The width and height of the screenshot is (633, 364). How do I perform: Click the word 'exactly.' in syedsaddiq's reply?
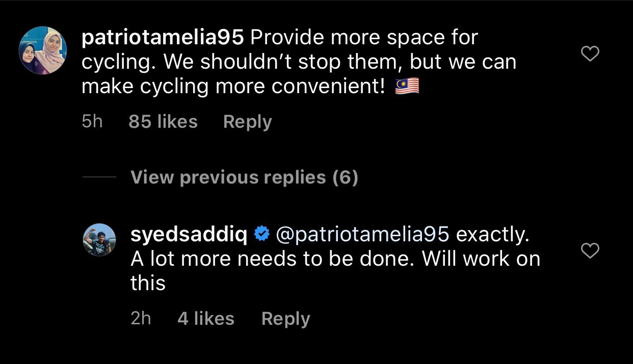coord(492,234)
